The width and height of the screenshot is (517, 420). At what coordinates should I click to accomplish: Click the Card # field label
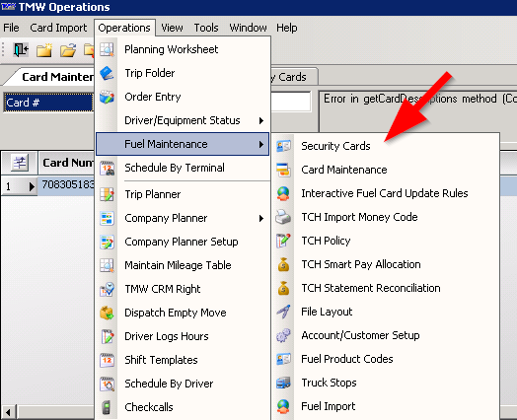click(48, 103)
